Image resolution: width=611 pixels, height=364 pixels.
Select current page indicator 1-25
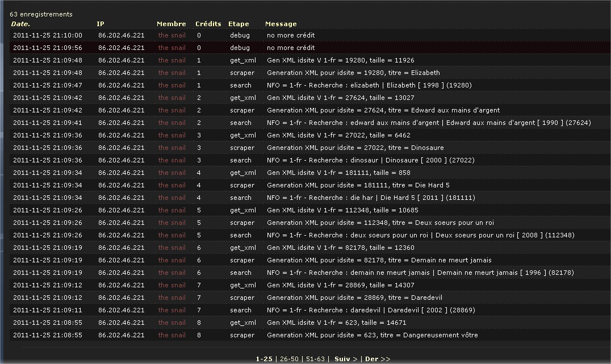[x=264, y=359]
